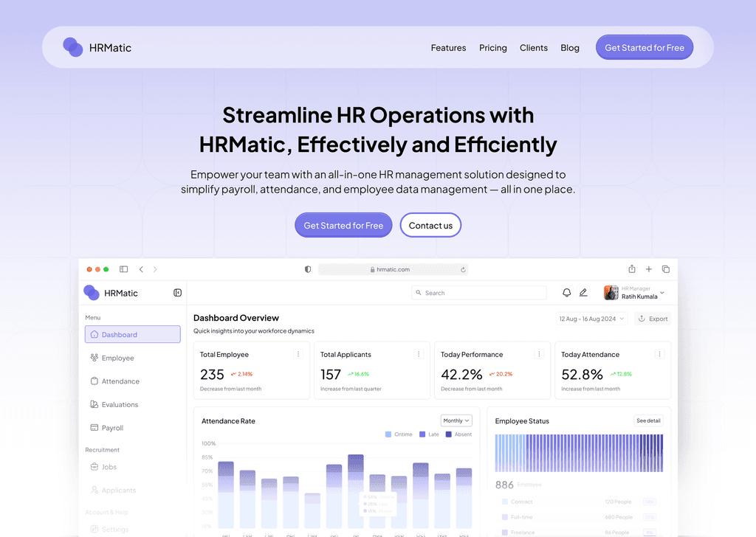756x537 pixels.
Task: Click the hrmatic.com address bar
Action: pos(393,270)
